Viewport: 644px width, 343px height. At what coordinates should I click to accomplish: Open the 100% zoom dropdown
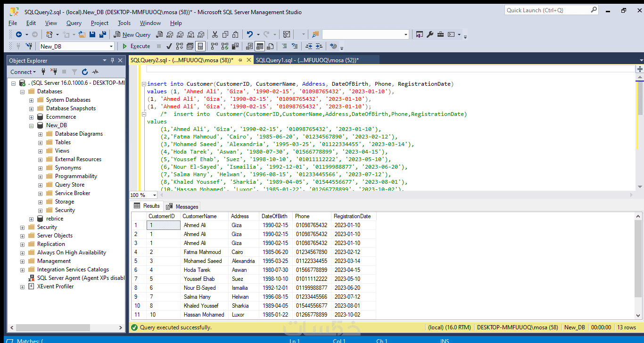click(x=155, y=195)
